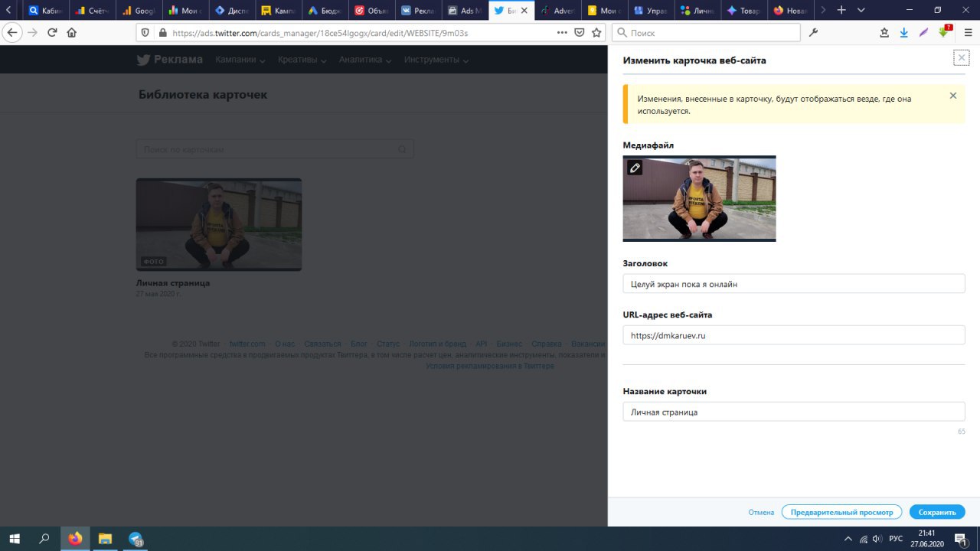This screenshot has width=980, height=551.
Task: Click the purple feather extension icon
Action: pyautogui.click(x=924, y=33)
